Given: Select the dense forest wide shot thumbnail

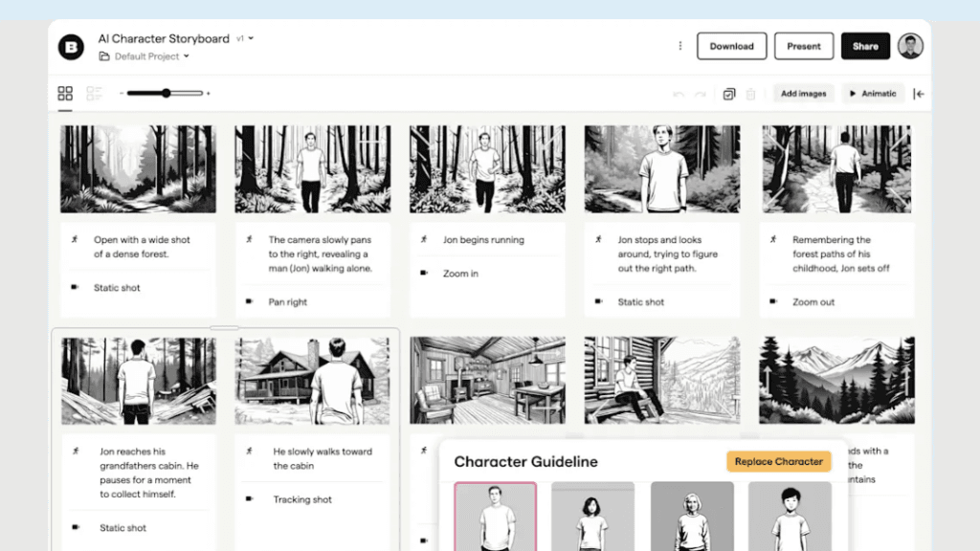Looking at the screenshot, I should 138,168.
